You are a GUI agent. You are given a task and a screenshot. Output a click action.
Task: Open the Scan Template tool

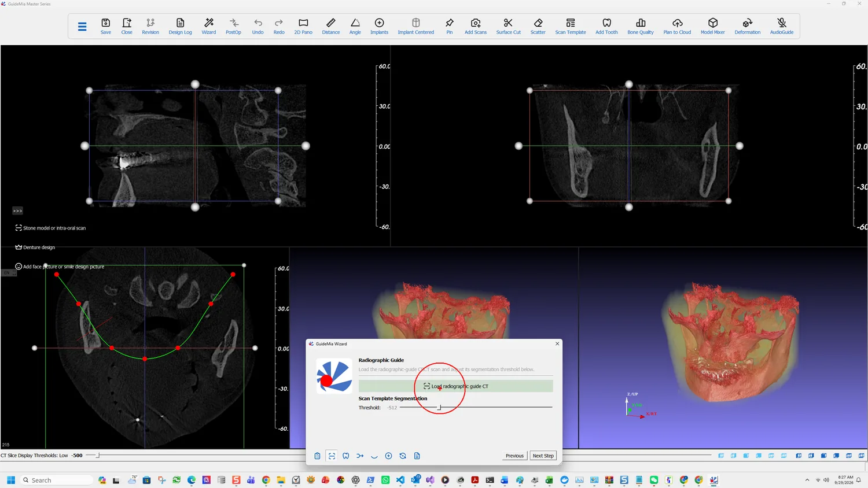point(571,26)
